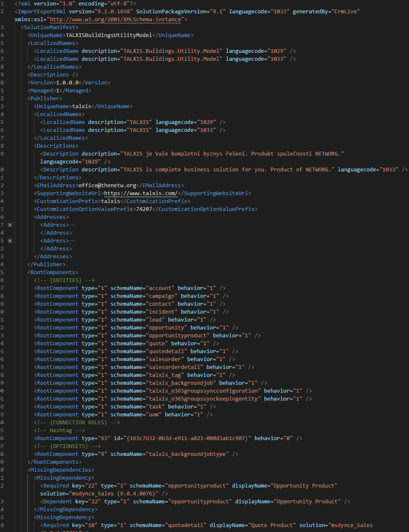The image size is (409, 532).
Task: Click the schemaName value "account"
Action: (160, 288)
